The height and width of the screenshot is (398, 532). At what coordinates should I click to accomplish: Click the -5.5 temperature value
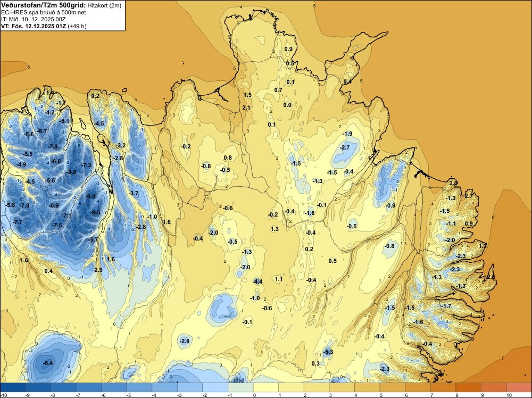point(28,154)
